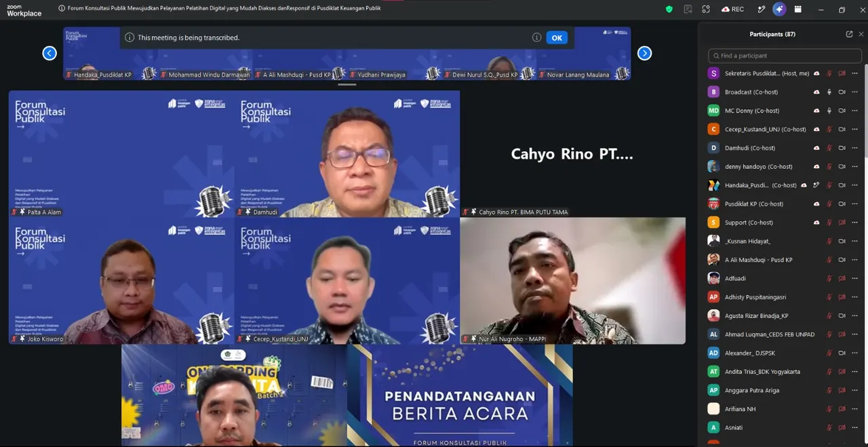Open more options for Sekretaris Pusdiklat row
868x447 pixels.
[855, 73]
